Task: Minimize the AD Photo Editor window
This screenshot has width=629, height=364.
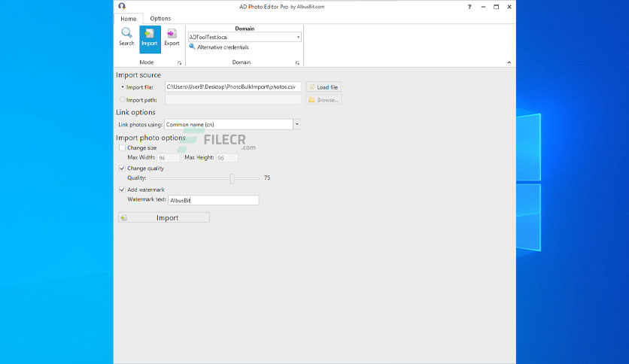Action: pos(483,7)
